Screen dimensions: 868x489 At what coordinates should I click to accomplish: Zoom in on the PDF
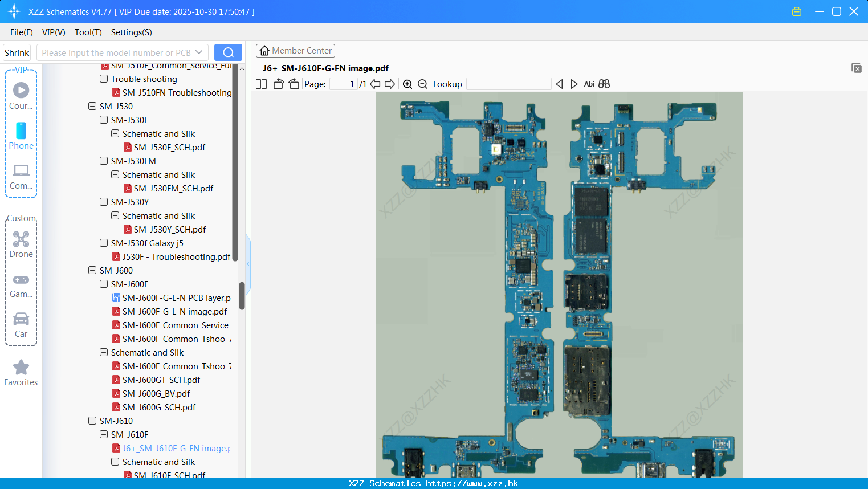click(x=407, y=84)
